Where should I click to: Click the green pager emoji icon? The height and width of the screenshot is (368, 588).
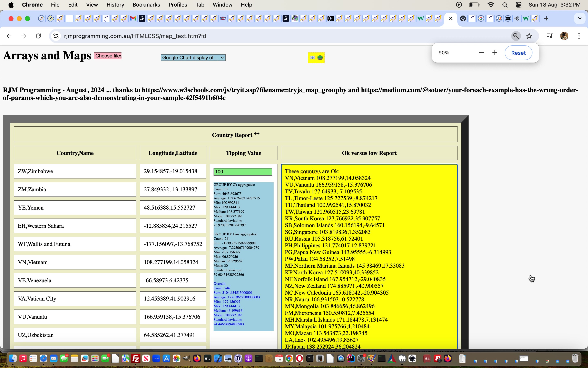(x=320, y=58)
